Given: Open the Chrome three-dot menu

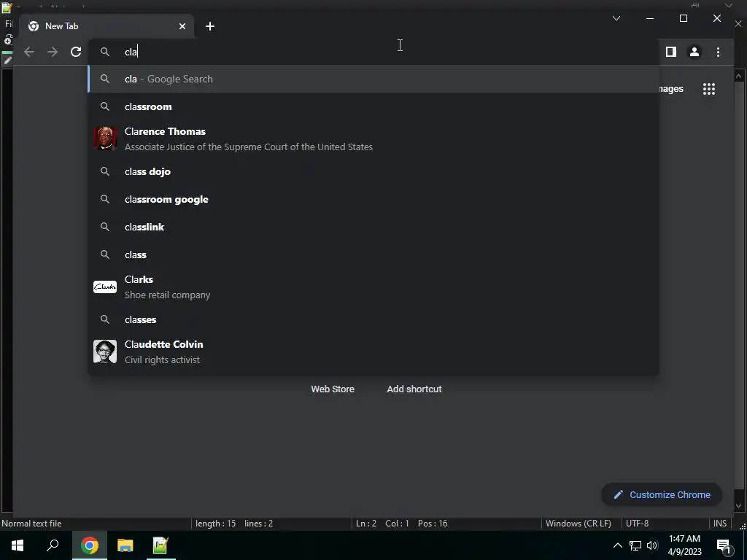Looking at the screenshot, I should (718, 52).
